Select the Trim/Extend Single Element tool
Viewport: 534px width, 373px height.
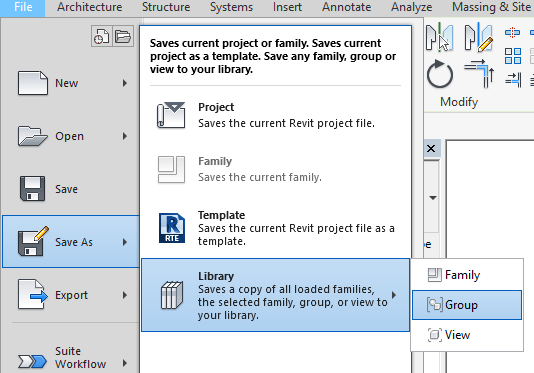513,80
